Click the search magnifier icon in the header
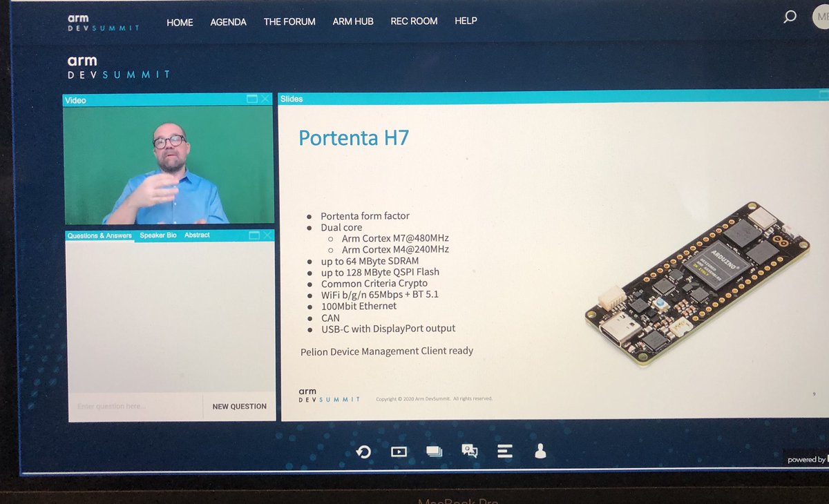This screenshot has width=829, height=504. (x=789, y=17)
